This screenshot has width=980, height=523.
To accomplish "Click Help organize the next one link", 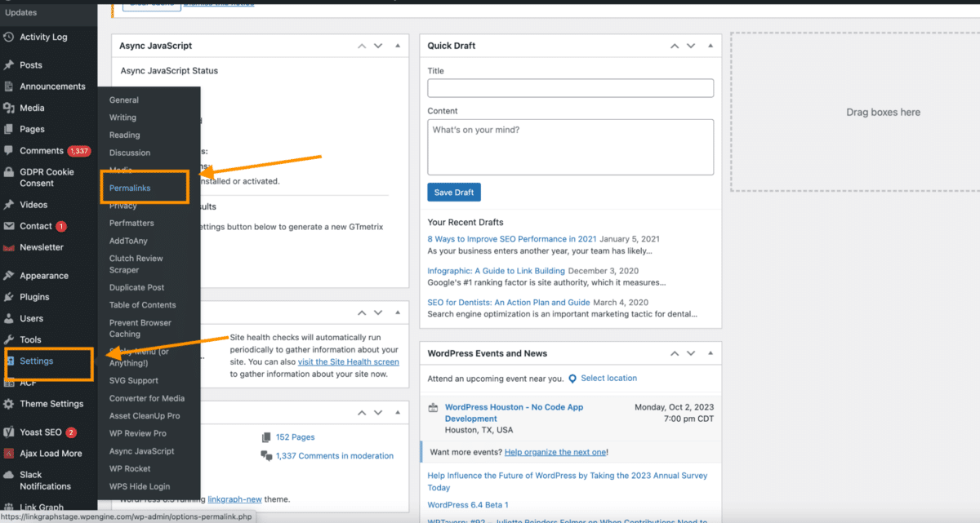I will point(555,452).
